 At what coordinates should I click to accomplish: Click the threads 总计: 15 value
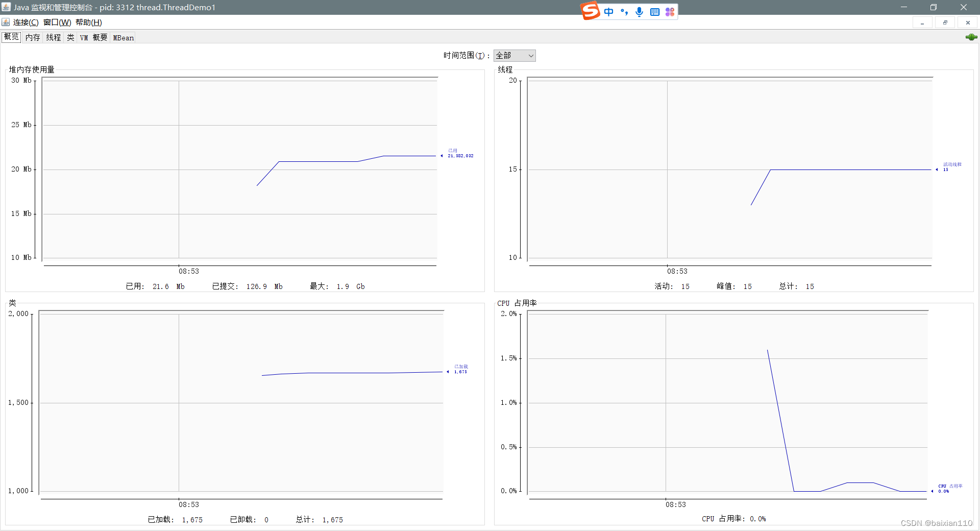(x=797, y=286)
